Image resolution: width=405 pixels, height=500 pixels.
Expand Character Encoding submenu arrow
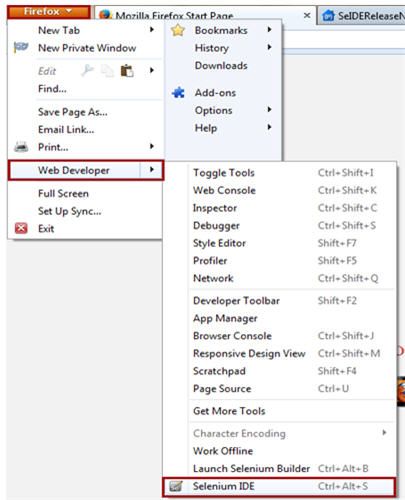point(384,433)
